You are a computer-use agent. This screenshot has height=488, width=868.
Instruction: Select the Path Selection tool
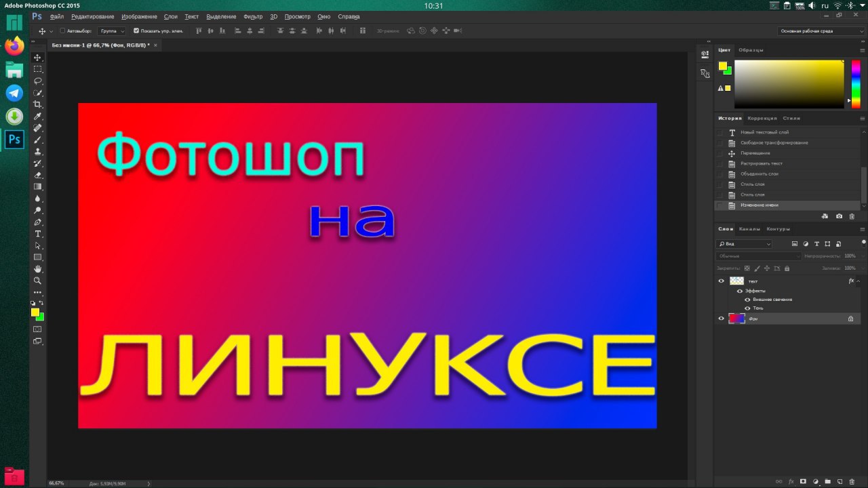tap(38, 245)
